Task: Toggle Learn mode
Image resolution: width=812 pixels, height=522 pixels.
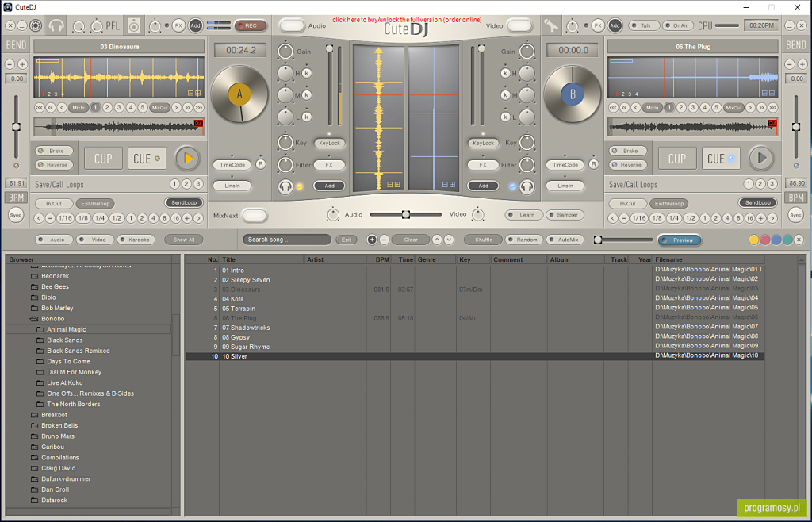Action: tap(524, 215)
